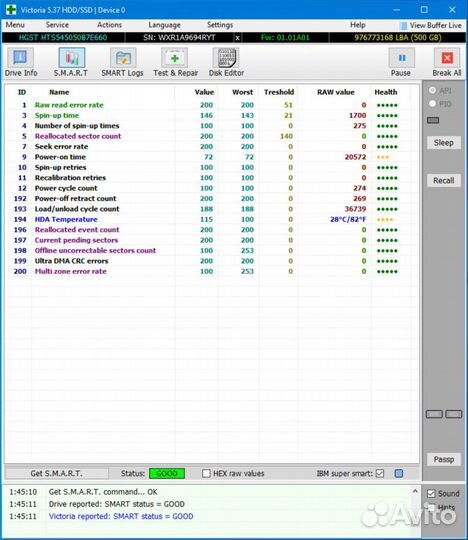
Task: Click the right small gray button above Passp
Action: pyautogui.click(x=454, y=414)
